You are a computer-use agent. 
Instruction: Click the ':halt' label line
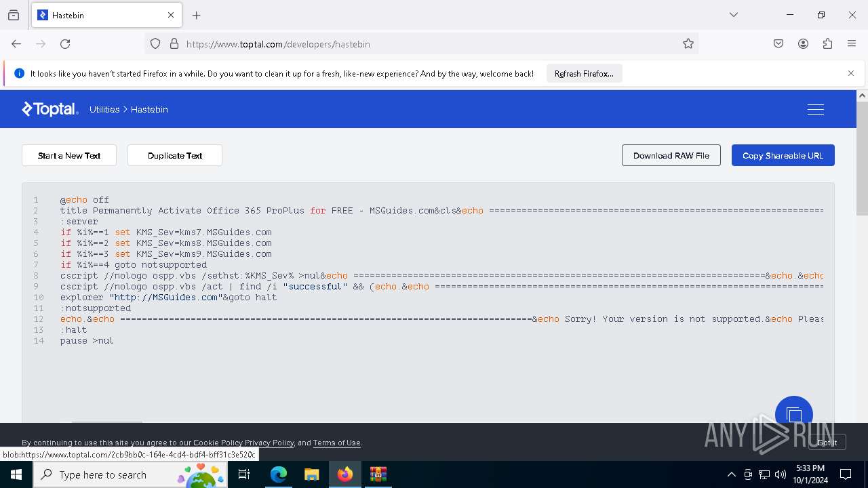click(74, 330)
